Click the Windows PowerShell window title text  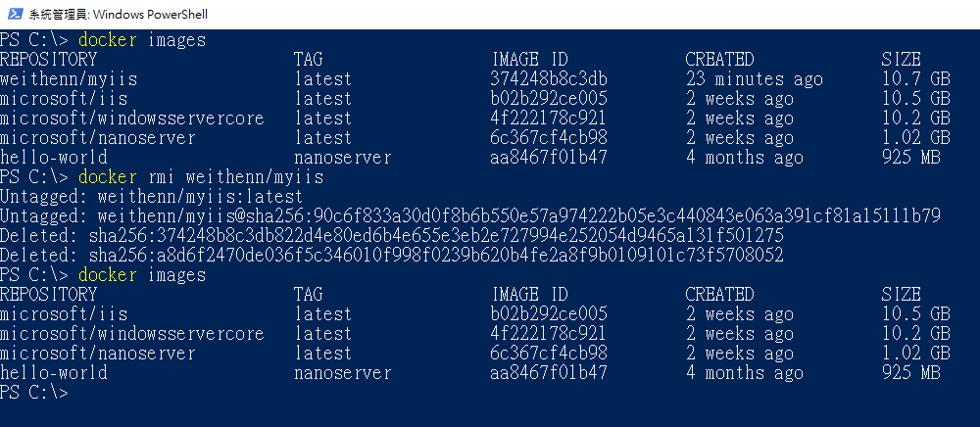tap(119, 14)
